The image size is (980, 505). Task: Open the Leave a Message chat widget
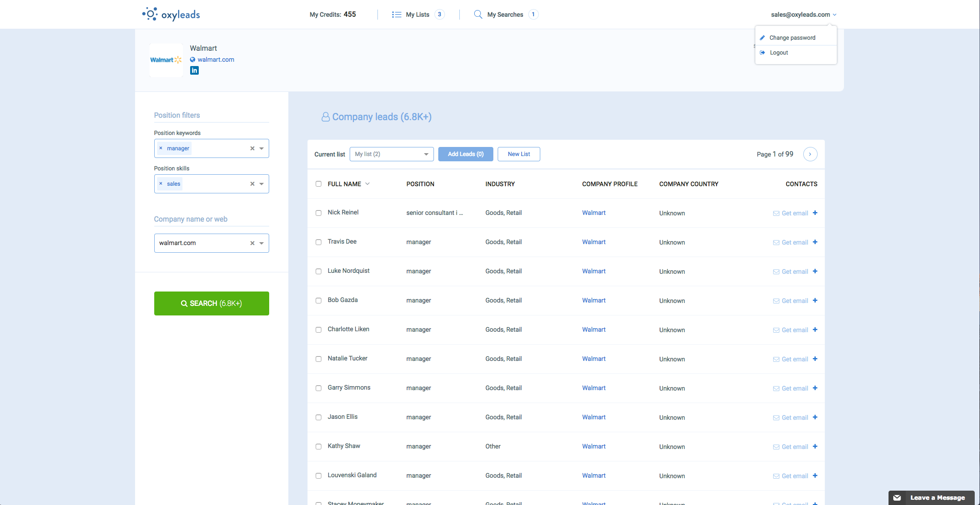click(931, 498)
